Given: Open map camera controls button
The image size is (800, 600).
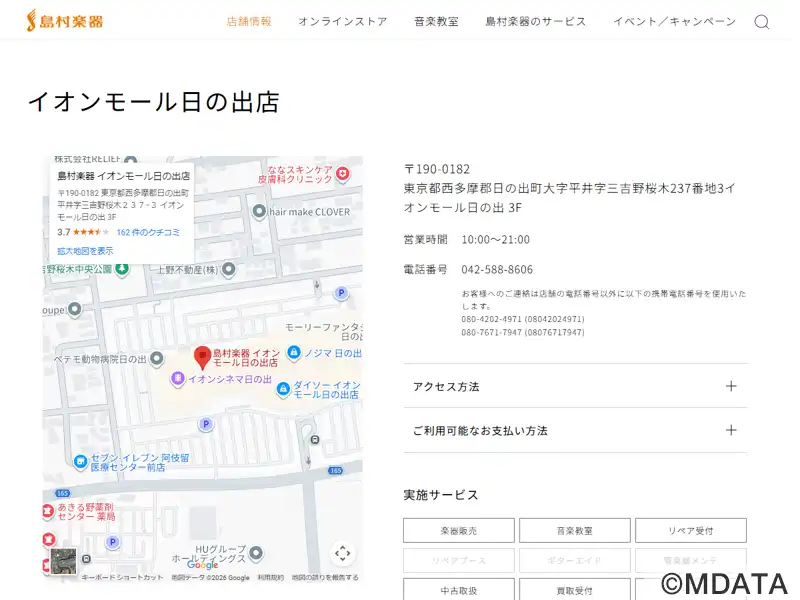Looking at the screenshot, I should click(342, 553).
